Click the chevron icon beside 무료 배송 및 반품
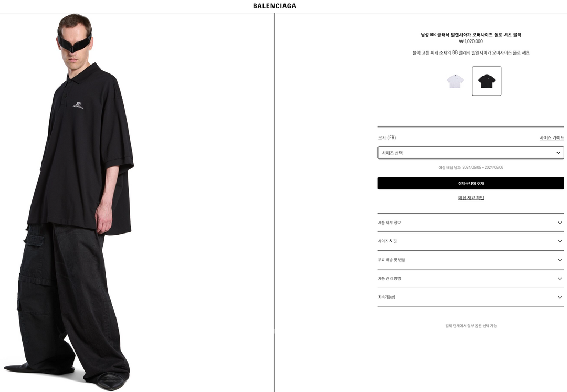Viewport: 567px width, 392px height. [x=560, y=260]
